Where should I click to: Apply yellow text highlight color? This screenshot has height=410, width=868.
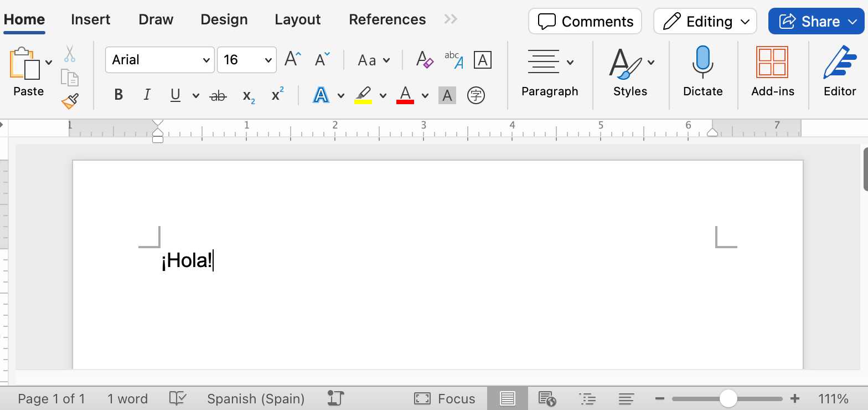coord(363,95)
